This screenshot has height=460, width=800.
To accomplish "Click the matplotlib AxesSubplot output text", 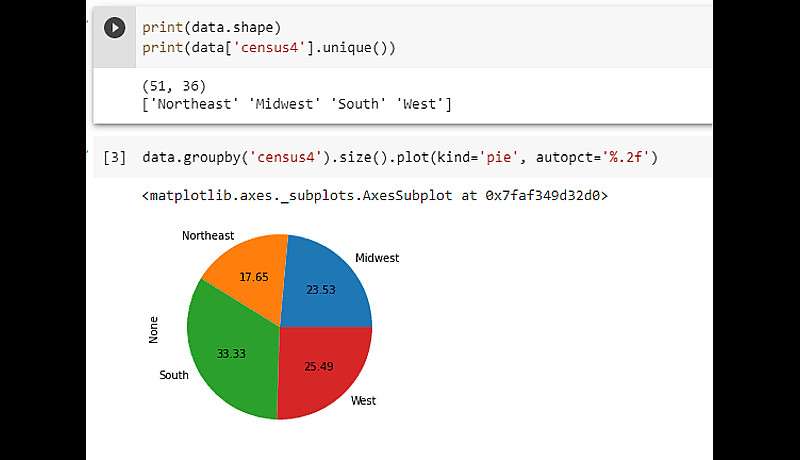I will 374,196.
